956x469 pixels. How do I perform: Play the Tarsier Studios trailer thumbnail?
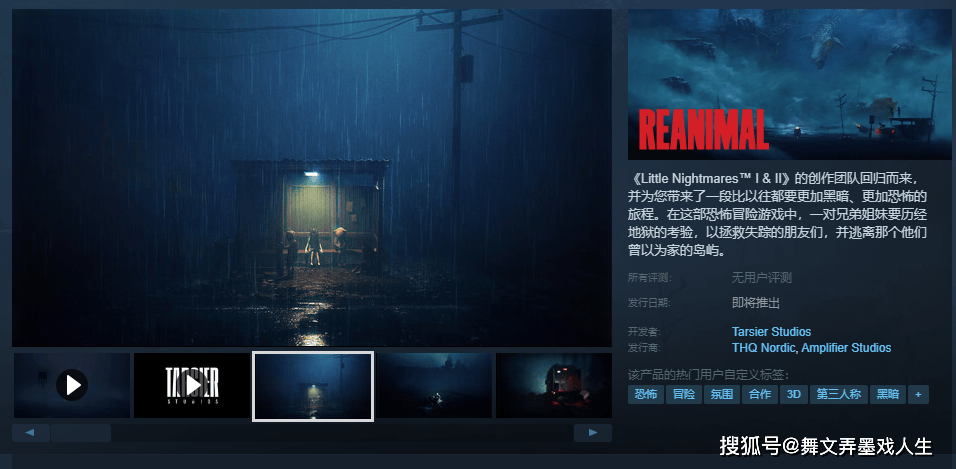coord(192,385)
